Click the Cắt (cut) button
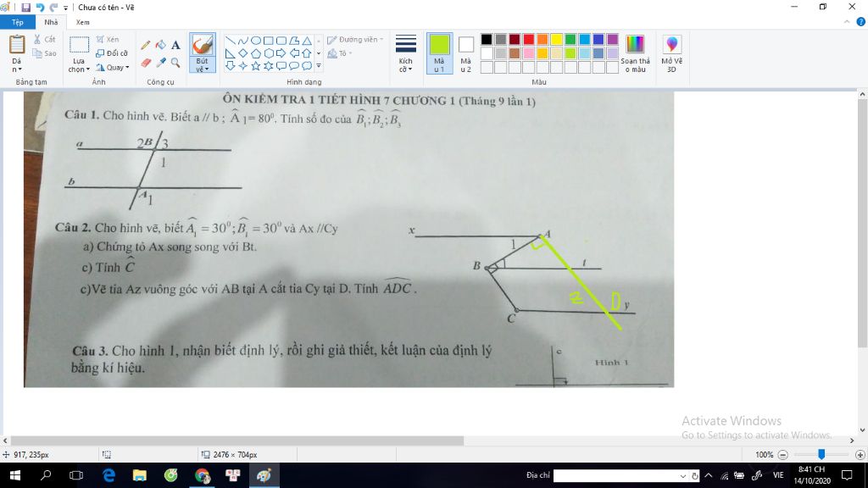 44,39
